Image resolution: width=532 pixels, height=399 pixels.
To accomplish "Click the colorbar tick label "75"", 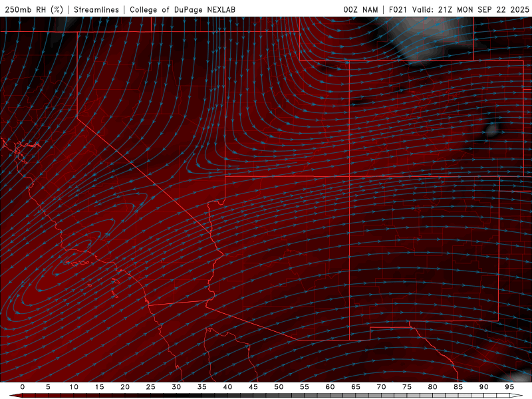I will [x=407, y=387].
